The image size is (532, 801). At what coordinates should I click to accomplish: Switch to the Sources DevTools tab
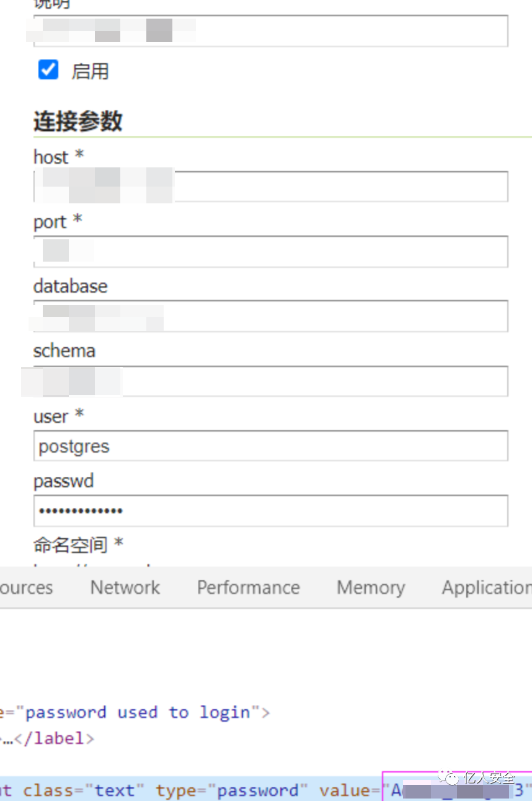[x=26, y=587]
